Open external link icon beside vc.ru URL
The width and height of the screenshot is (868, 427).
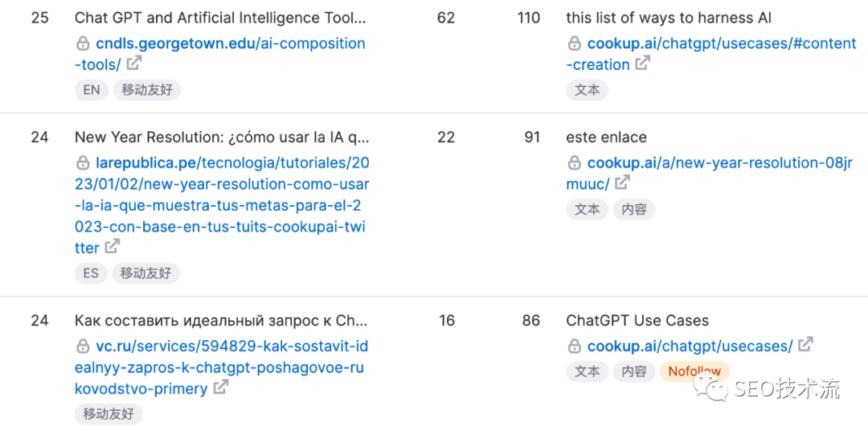coord(220,388)
